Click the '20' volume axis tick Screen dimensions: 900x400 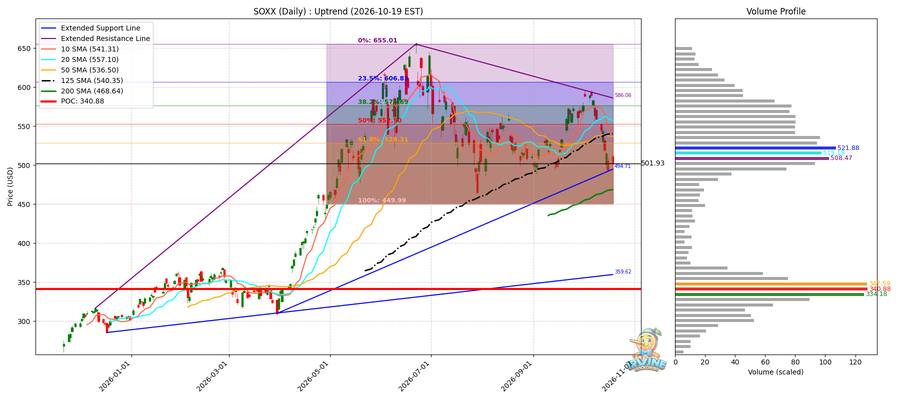pyautogui.click(x=705, y=362)
